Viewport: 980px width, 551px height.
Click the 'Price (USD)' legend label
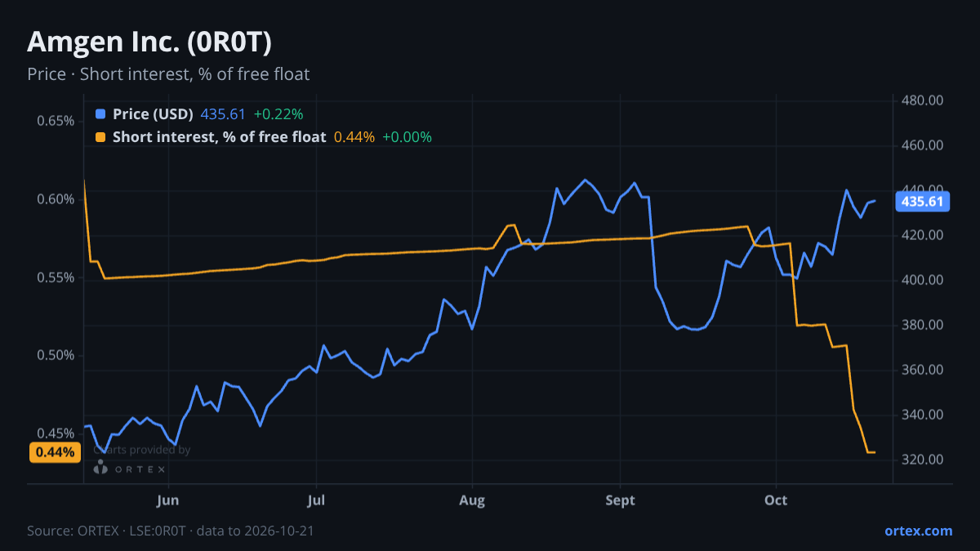click(153, 114)
